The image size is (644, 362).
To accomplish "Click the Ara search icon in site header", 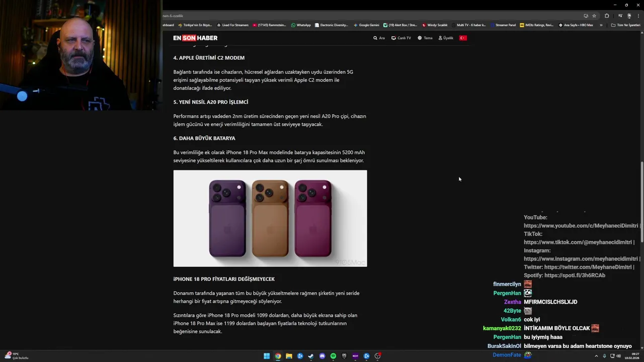I will (x=375, y=38).
